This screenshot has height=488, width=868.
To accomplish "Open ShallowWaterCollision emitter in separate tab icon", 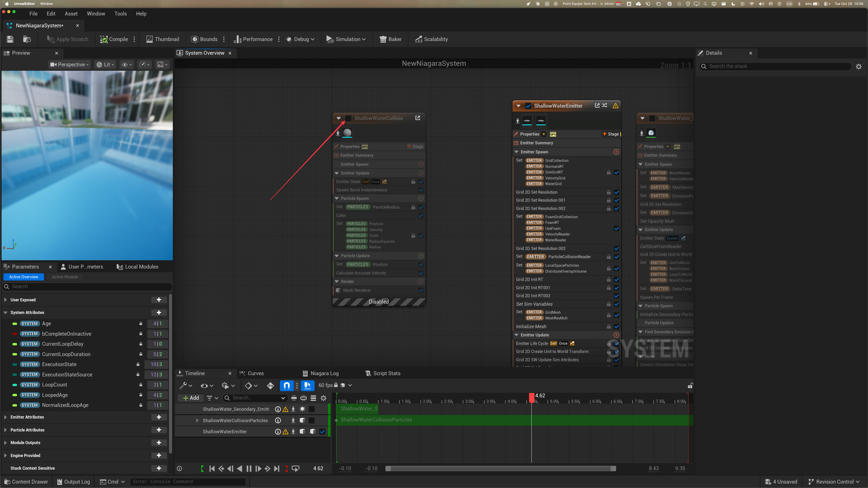I will [x=418, y=118].
